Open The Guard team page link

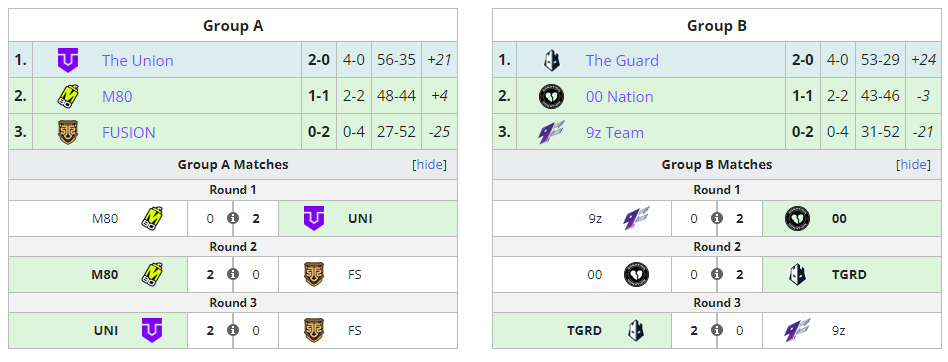(622, 60)
